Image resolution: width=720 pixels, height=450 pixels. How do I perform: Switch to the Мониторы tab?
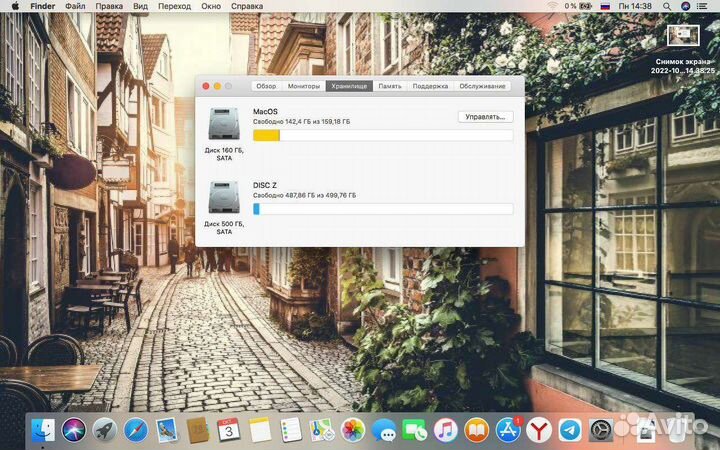tap(304, 86)
